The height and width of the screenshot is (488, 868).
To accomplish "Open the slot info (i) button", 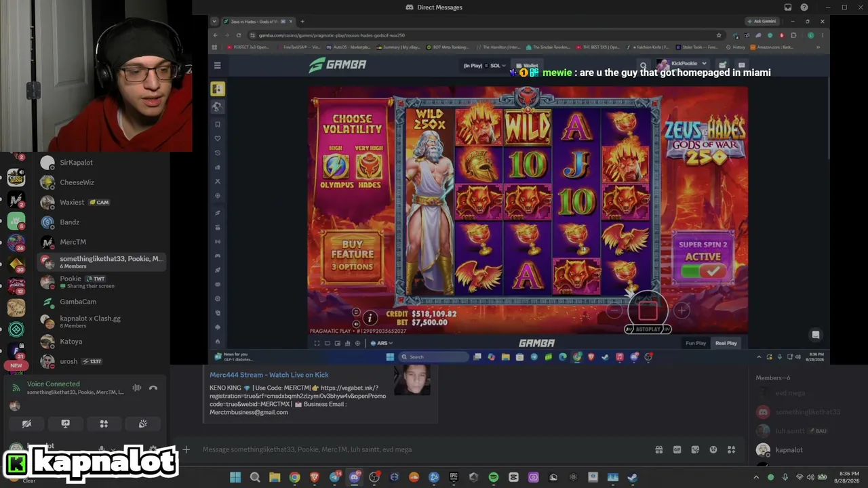I will (370, 317).
